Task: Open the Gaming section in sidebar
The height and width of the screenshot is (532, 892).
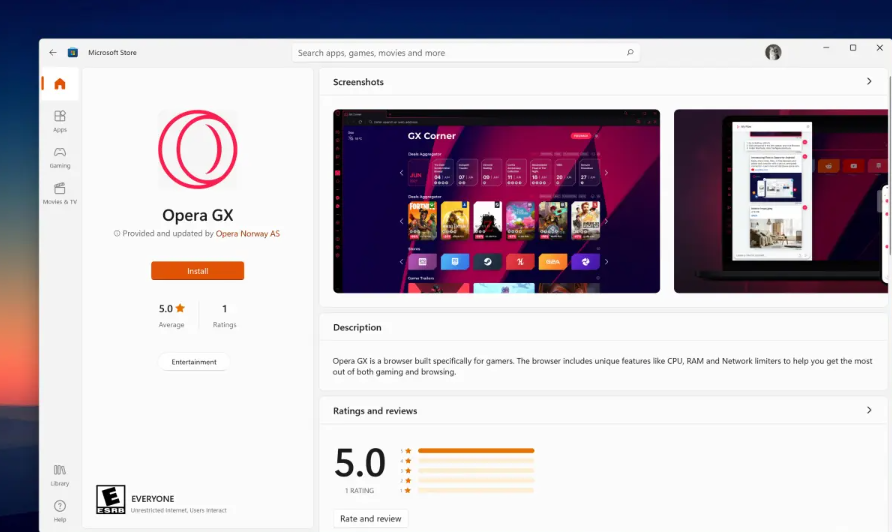Action: [60, 158]
